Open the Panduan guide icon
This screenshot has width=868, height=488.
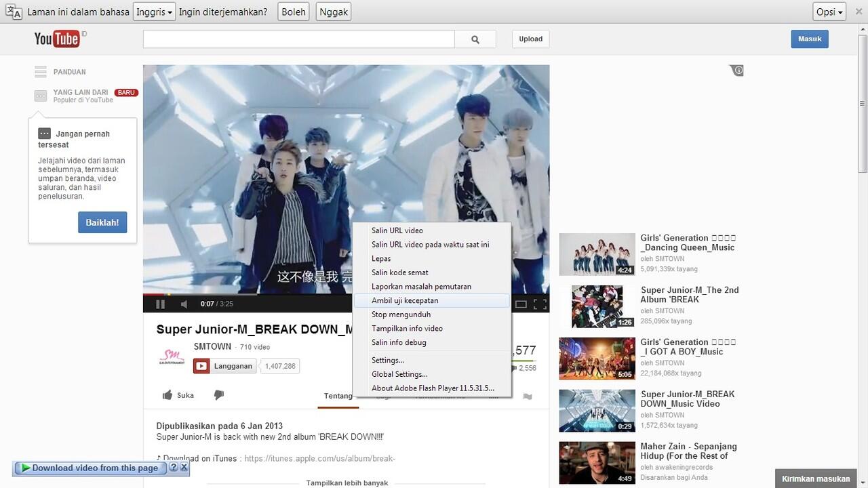coord(41,72)
